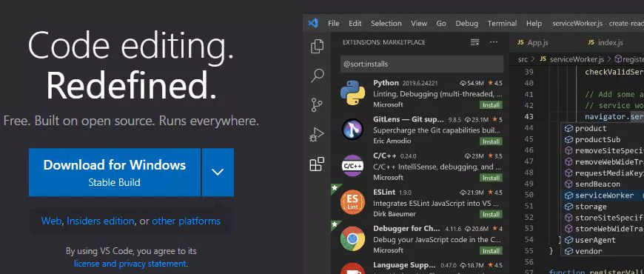The width and height of the screenshot is (644, 274).
Task: Install the Debugger for Chrome extension
Action: pyautogui.click(x=491, y=250)
